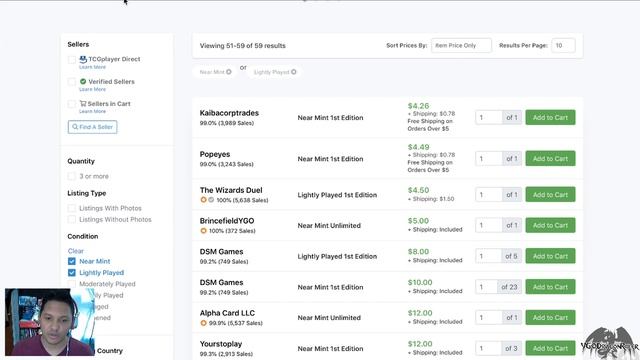
Task: Click the webcam video overlay
Action: [x=49, y=322]
